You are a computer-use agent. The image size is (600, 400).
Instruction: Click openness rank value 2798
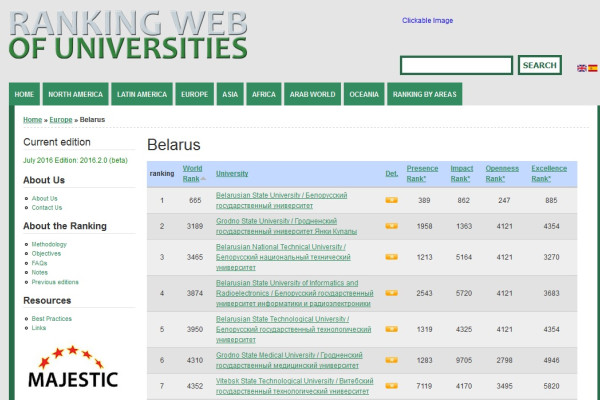(x=504, y=360)
